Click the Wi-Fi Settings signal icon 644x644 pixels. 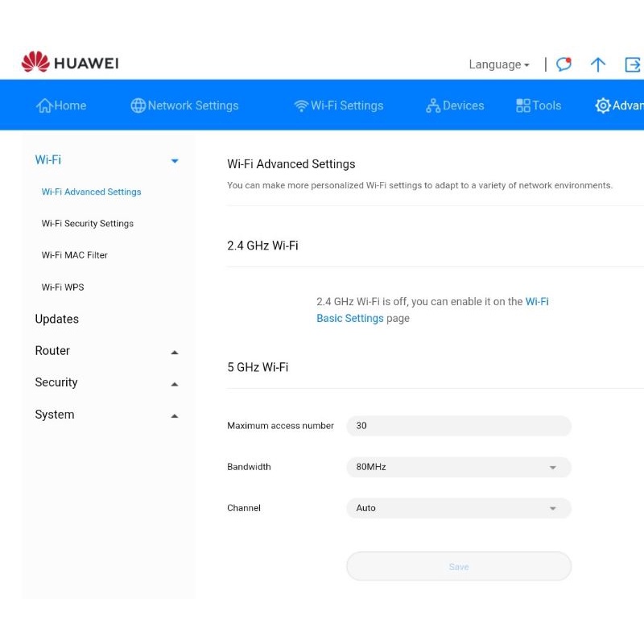301,105
